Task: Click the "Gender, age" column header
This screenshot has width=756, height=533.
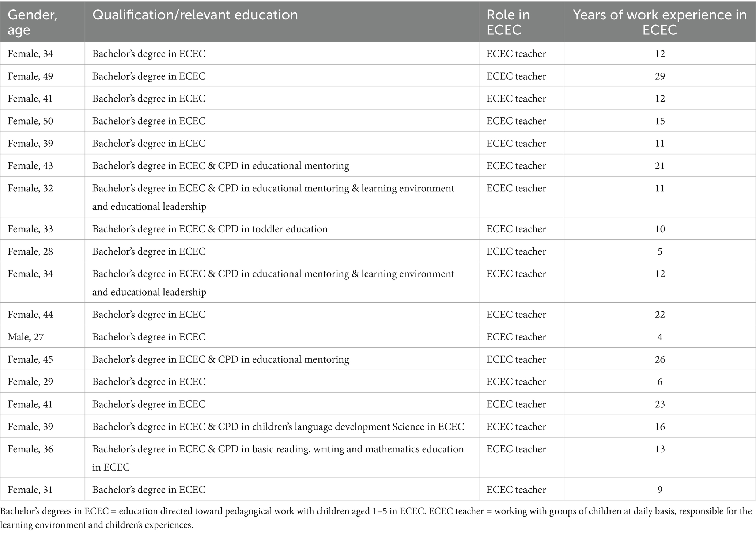Action: 32,22
